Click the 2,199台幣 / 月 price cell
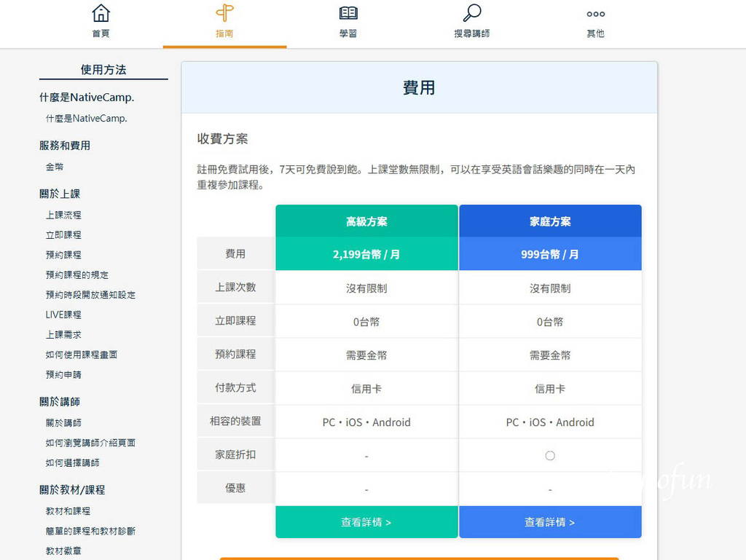Image resolution: width=746 pixels, height=560 pixels. click(x=366, y=254)
